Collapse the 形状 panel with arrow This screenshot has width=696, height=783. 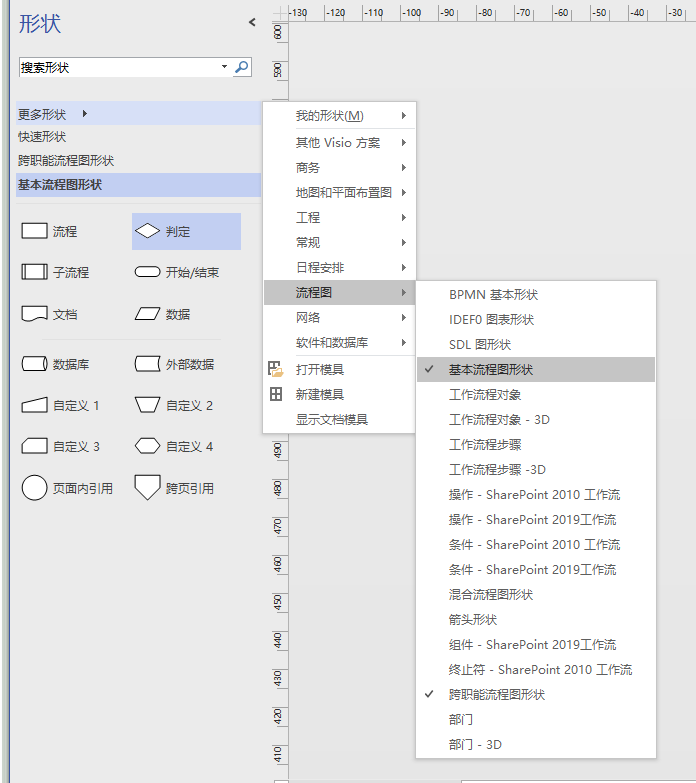point(252,22)
